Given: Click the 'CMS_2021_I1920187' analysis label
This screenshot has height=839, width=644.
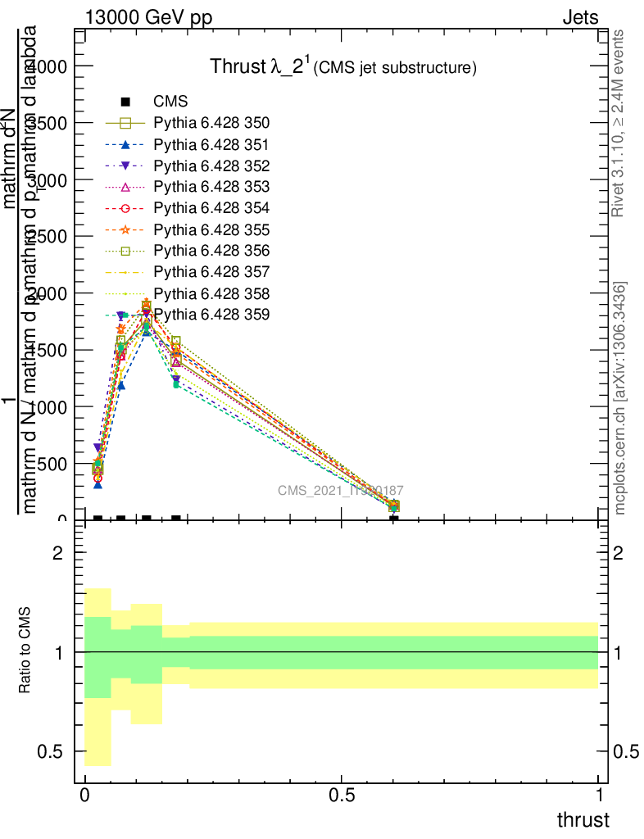Looking at the screenshot, I should coord(341,491).
